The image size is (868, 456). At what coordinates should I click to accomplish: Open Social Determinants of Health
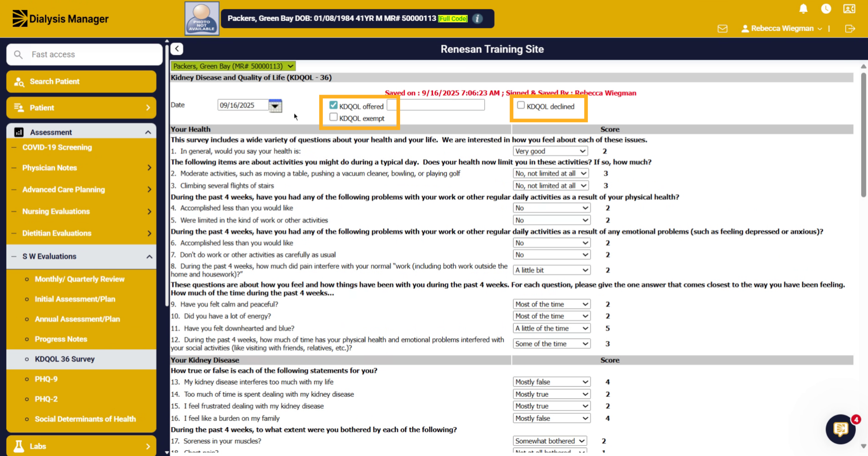85,419
